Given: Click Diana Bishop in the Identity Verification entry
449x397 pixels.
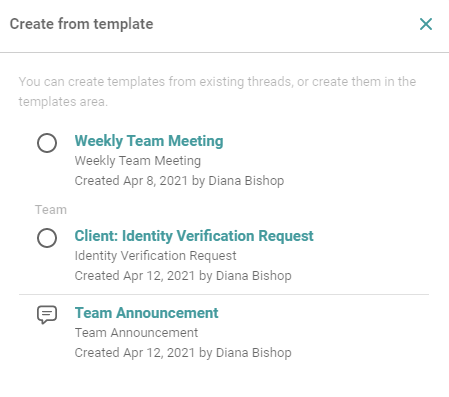Looking at the screenshot, I should 254,276.
